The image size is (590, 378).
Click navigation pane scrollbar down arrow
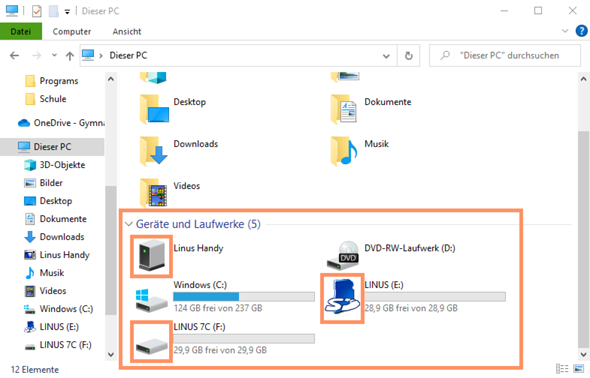(111, 354)
